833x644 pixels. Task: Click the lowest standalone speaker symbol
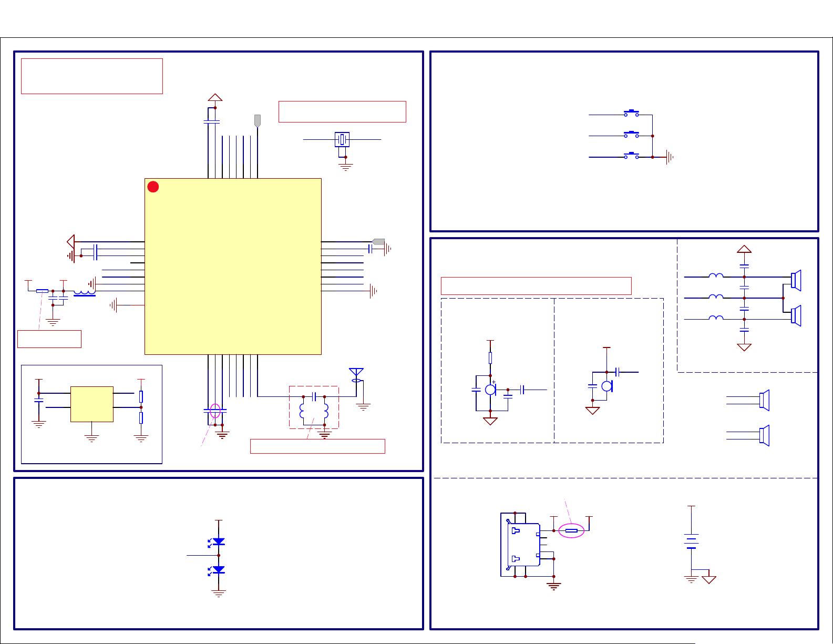tap(764, 435)
